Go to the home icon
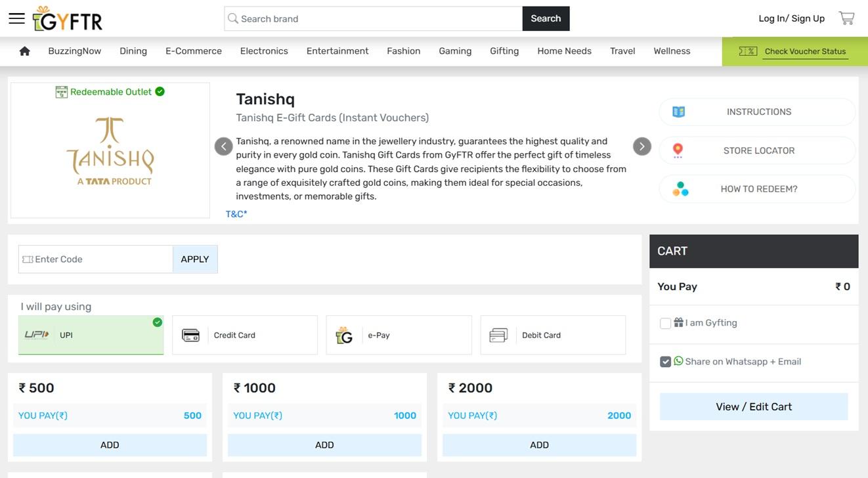This screenshot has width=868, height=478. pos(25,51)
